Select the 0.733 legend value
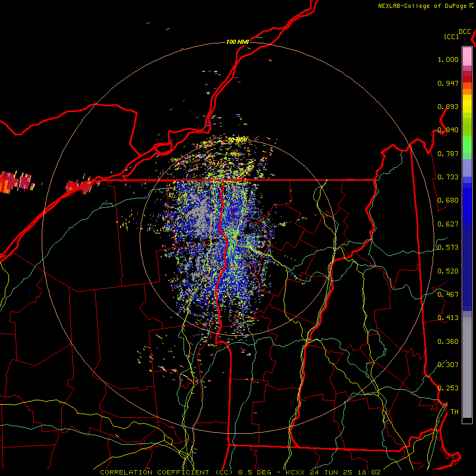The width and height of the screenshot is (476, 476). [x=448, y=177]
